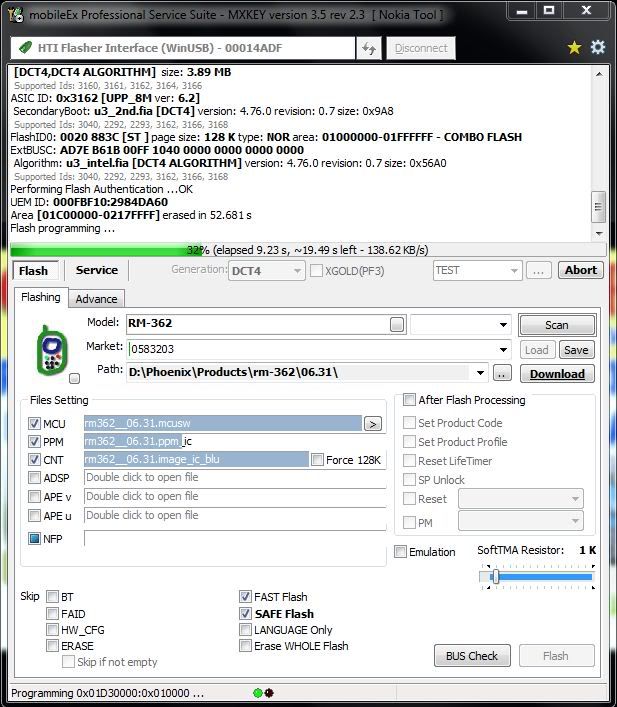This screenshot has width=617, height=707.
Task: Enable the APE u checkbox
Action: (x=34, y=515)
